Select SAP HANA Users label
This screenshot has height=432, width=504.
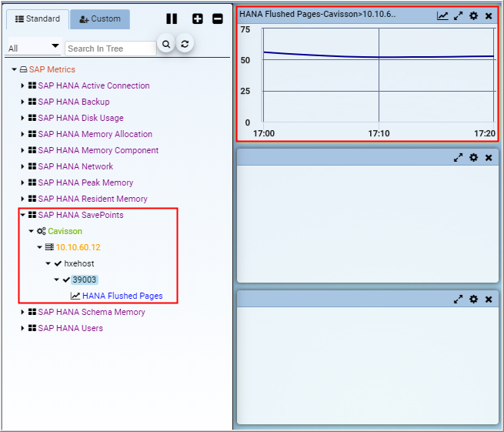pos(70,328)
